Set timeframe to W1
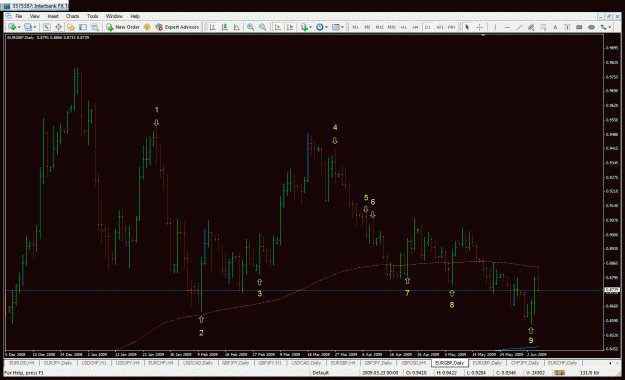 click(440, 27)
